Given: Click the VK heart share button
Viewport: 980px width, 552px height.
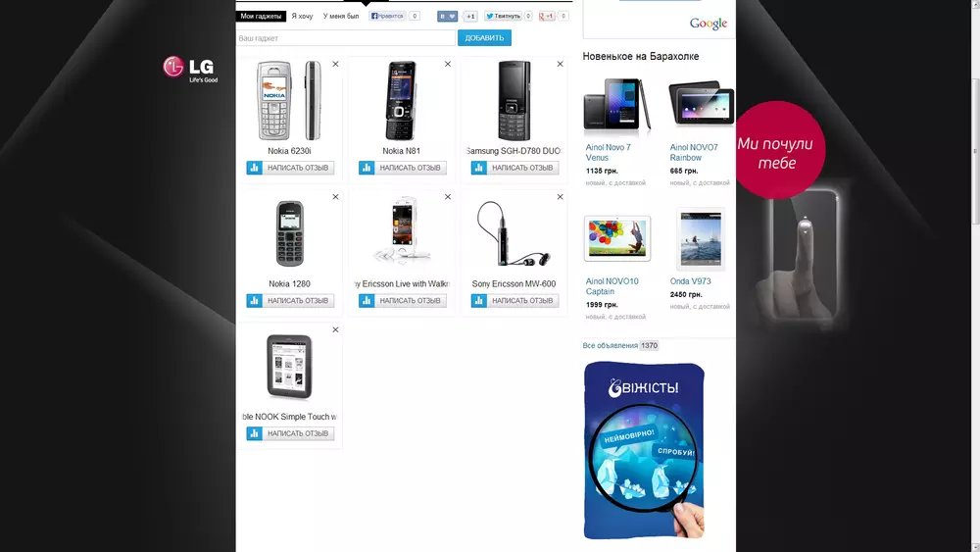Looking at the screenshot, I should coord(448,17).
